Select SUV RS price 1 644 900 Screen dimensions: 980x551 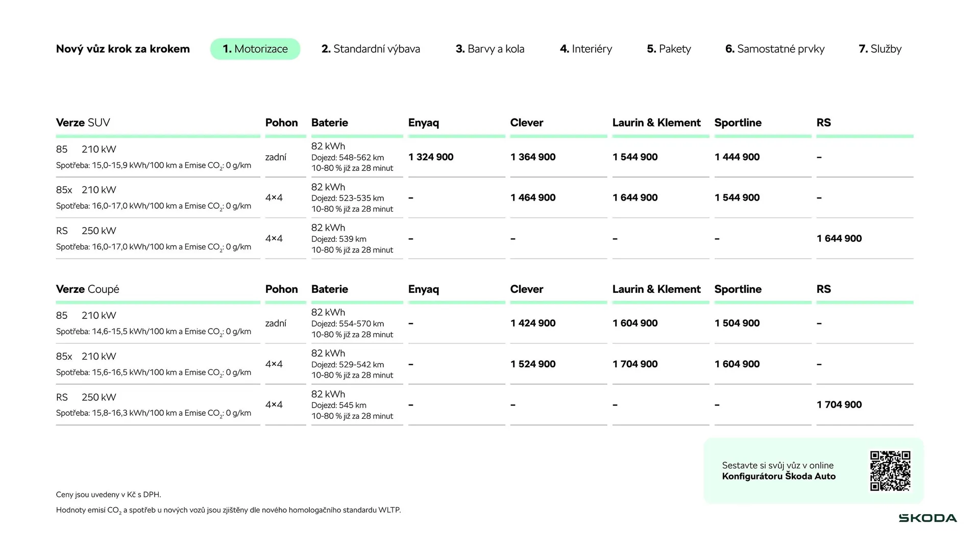[839, 239]
